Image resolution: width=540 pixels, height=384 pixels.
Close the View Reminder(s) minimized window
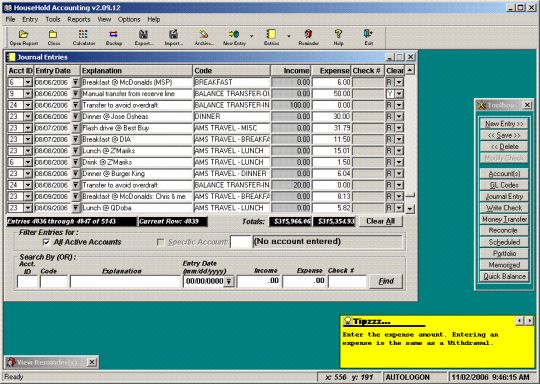92,362
